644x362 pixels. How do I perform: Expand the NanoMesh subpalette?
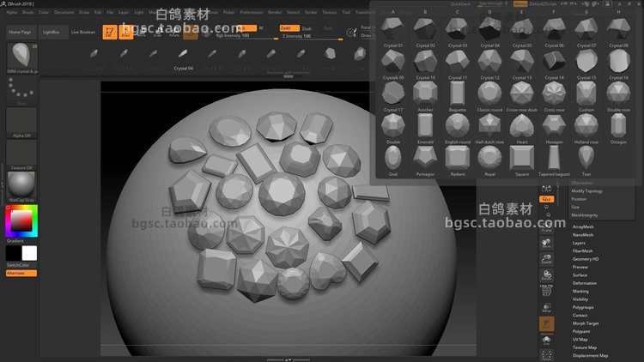pos(583,235)
